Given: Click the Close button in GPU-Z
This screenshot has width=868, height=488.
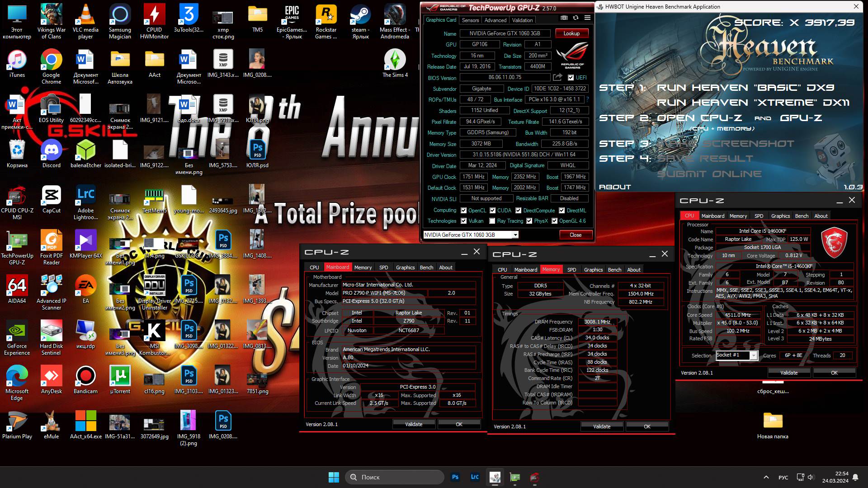Looking at the screenshot, I should point(575,235).
